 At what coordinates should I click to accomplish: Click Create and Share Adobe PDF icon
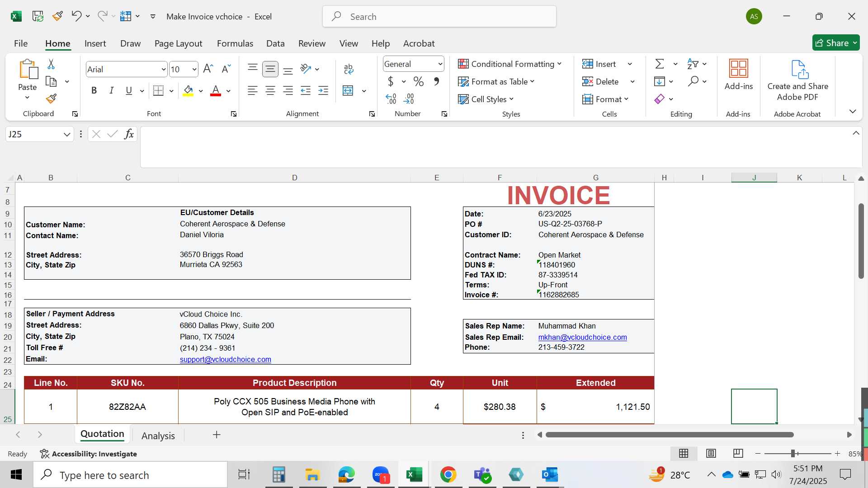[799, 69]
